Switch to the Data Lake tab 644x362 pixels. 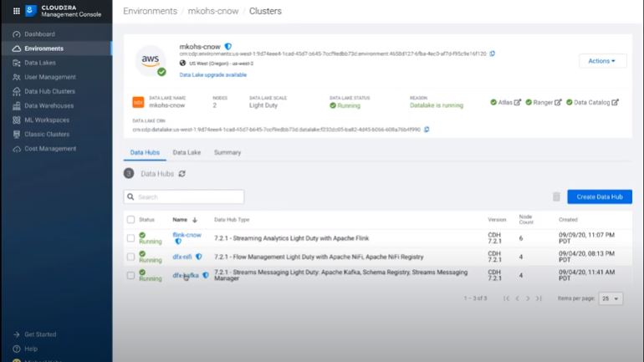coord(187,152)
